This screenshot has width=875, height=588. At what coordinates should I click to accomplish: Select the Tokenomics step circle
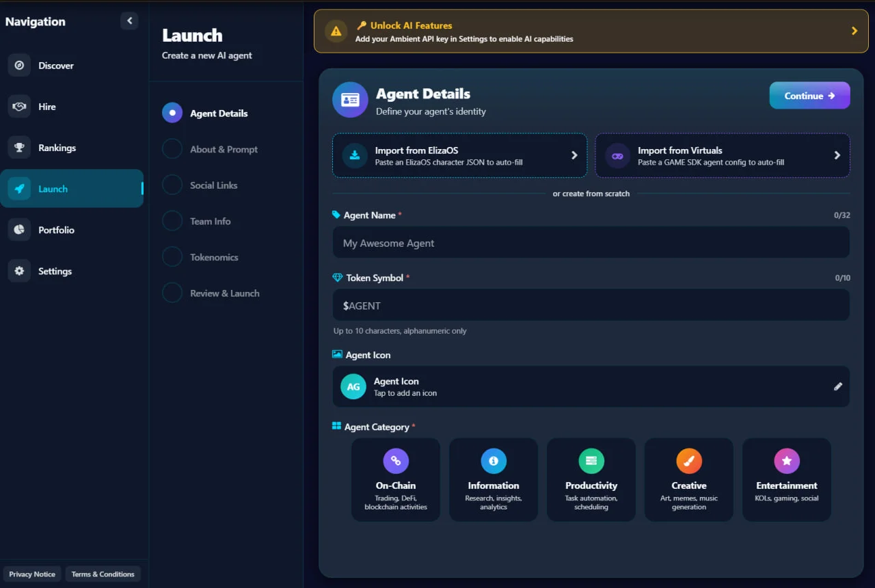172,257
